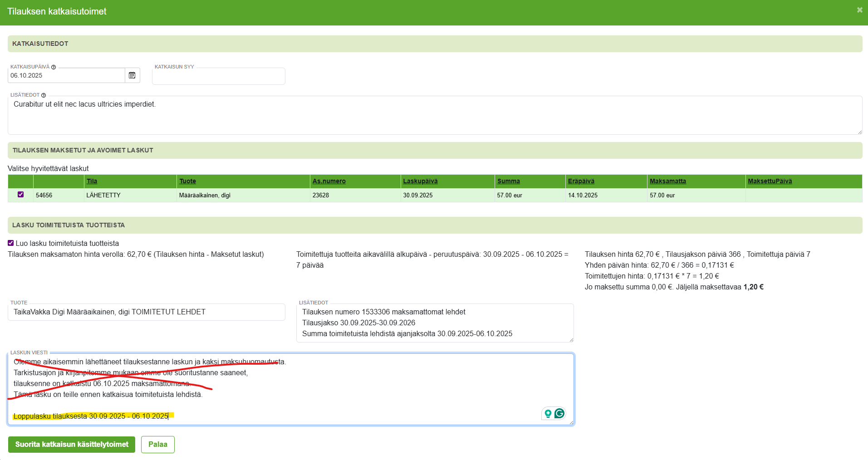The image size is (868, 460).
Task: Close the dialog with the X icon
Action: 859,10
